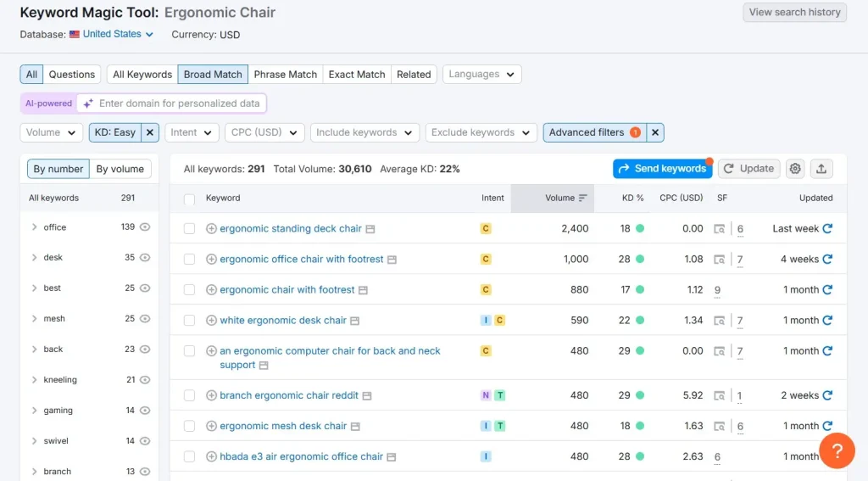This screenshot has height=481, width=868.
Task: Refresh the 'branch ergonomic chair reddit' row
Action: [x=827, y=395]
